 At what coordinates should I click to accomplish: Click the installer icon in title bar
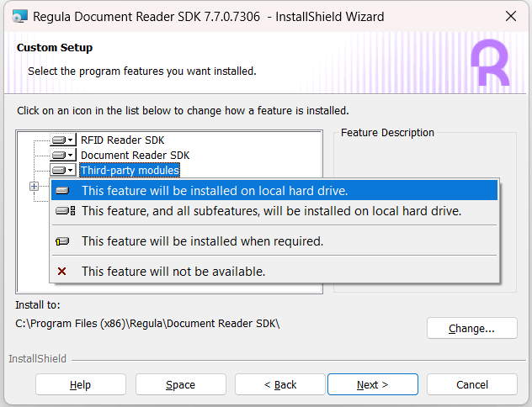tap(19, 16)
